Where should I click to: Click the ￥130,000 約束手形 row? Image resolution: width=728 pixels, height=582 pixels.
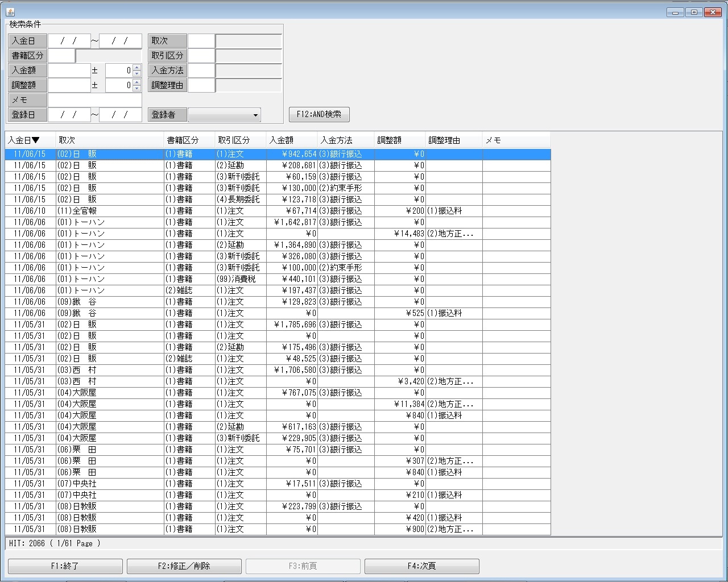[x=278, y=188]
